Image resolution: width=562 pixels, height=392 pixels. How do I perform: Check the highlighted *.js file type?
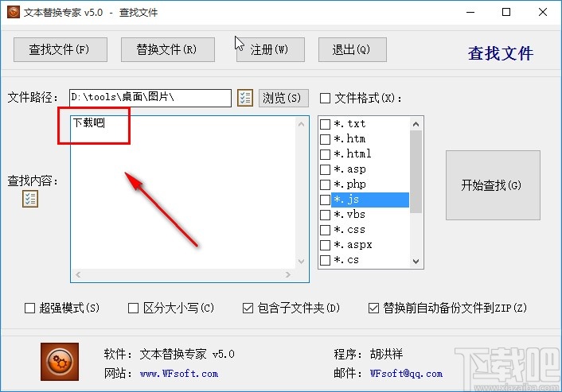(x=325, y=200)
